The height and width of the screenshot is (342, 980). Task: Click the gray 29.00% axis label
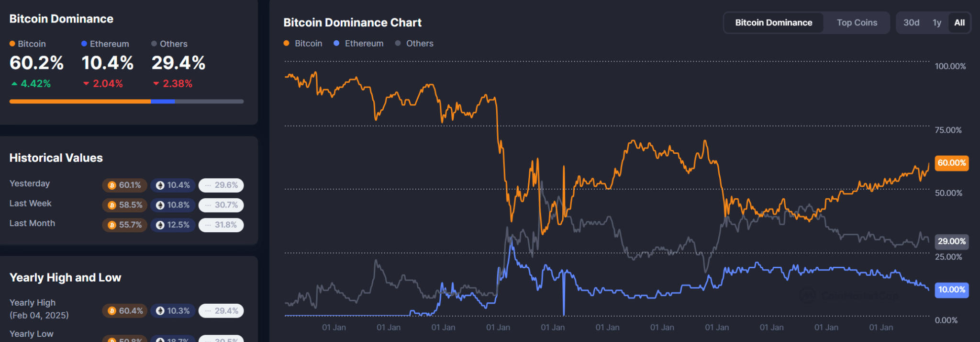pyautogui.click(x=951, y=241)
